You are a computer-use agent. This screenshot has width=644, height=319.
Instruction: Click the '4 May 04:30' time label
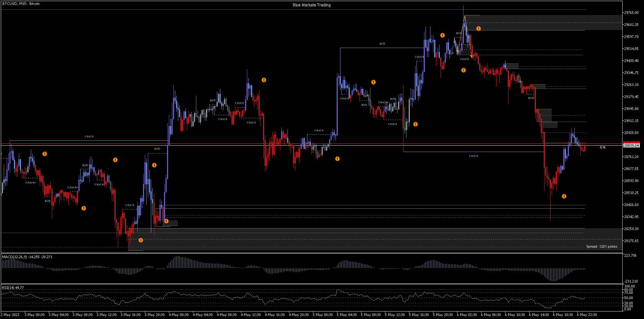[203, 315]
